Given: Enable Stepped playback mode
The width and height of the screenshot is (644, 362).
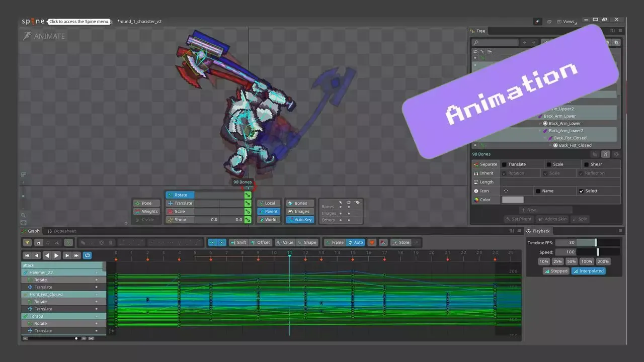Looking at the screenshot, I should coord(556,271).
